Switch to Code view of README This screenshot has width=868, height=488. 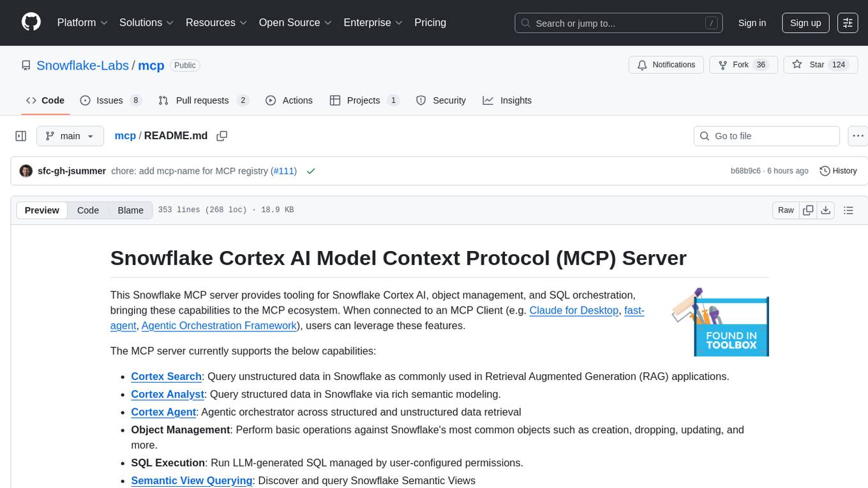pos(88,210)
